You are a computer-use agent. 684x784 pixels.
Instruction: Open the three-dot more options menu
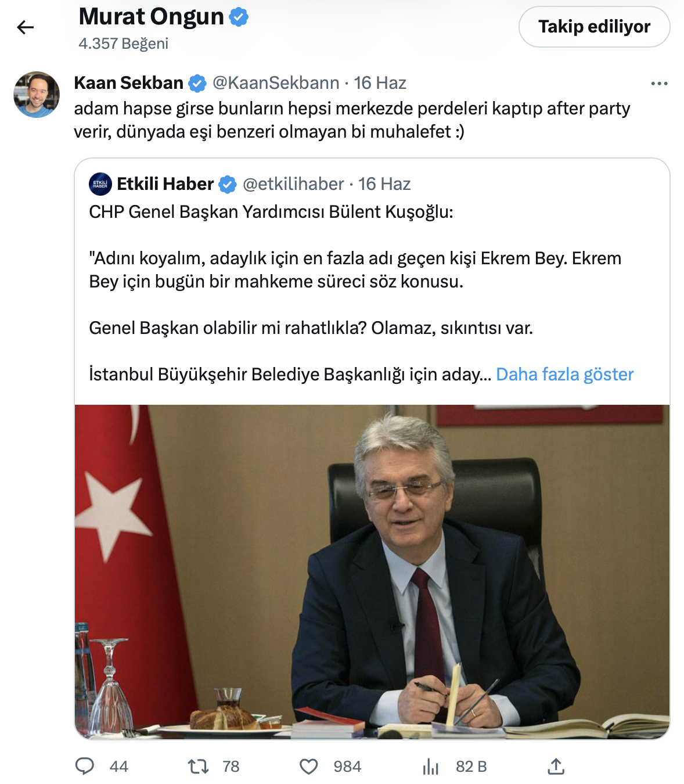(x=659, y=84)
